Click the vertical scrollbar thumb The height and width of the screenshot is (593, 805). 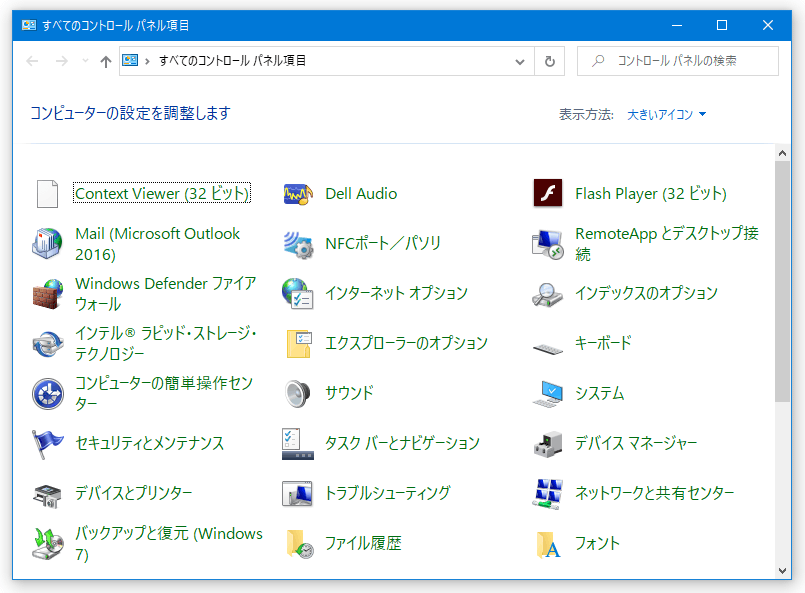coord(782,282)
